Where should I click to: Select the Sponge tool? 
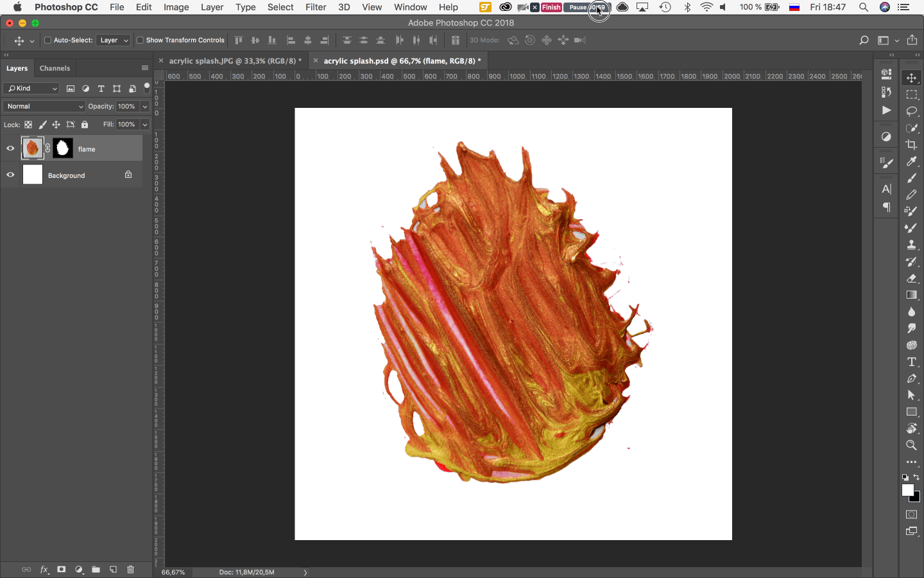[x=911, y=345]
